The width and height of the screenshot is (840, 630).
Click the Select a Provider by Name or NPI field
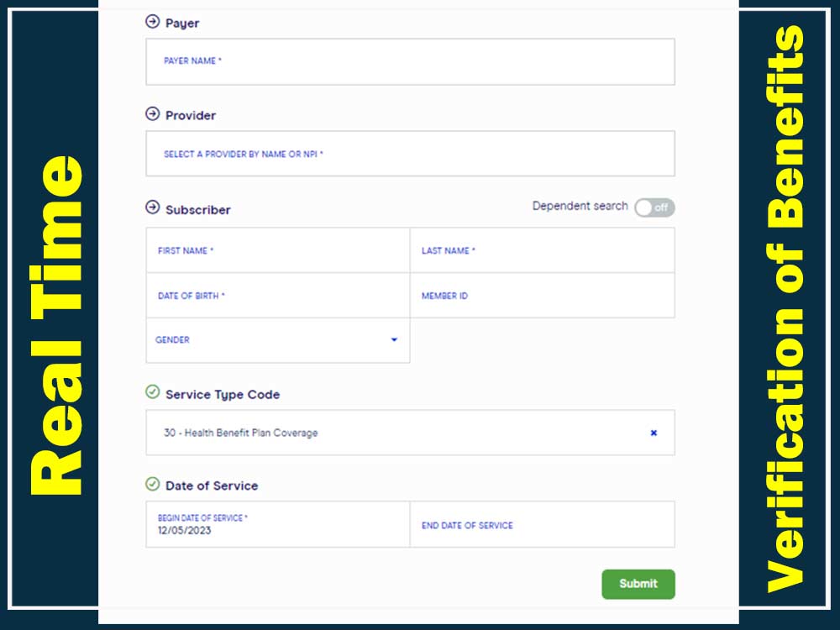pyautogui.click(x=411, y=154)
